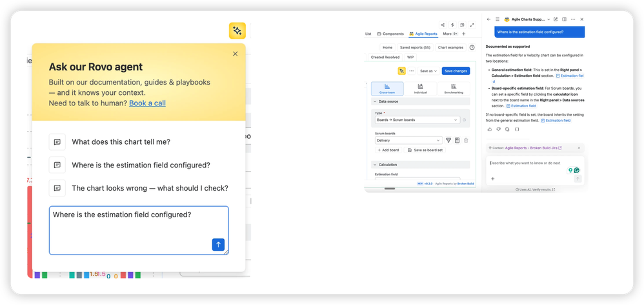This screenshot has width=644, height=305.
Task: Click into the Rovo question text box
Action: [x=139, y=230]
